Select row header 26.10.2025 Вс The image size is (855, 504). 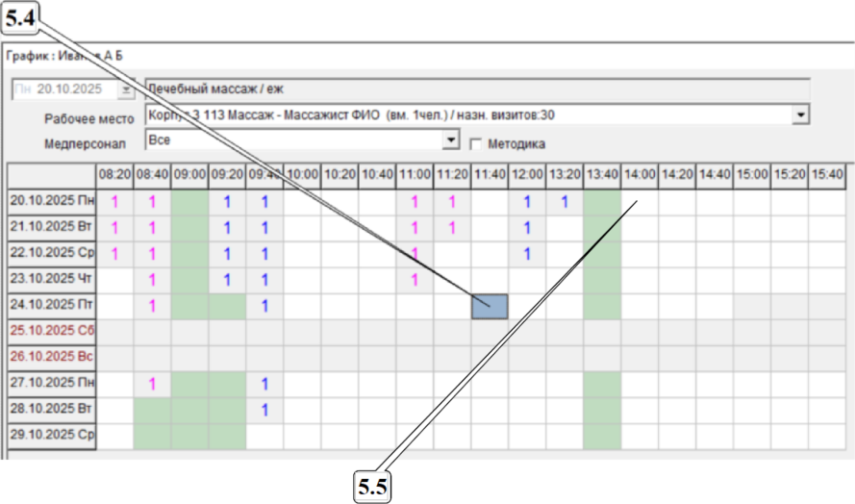(51, 359)
